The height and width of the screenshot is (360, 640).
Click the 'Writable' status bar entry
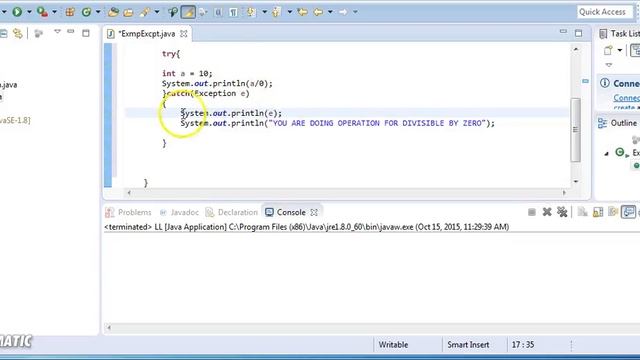pyautogui.click(x=393, y=345)
